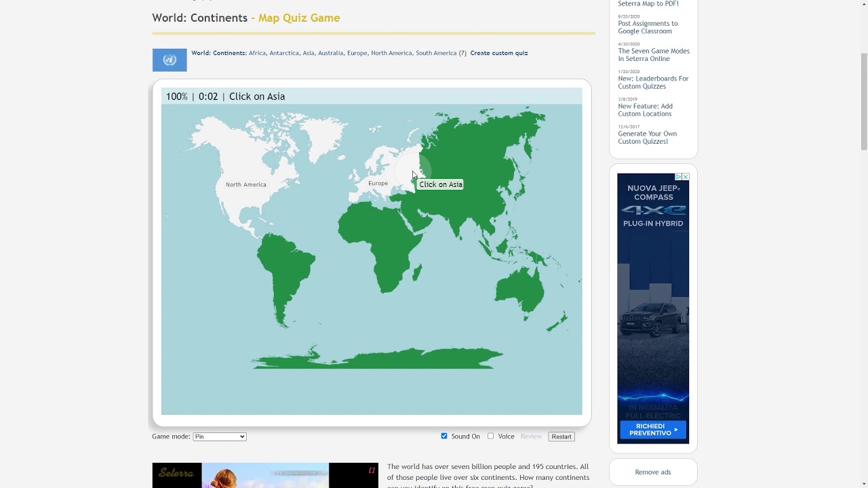Open The Seven Game Modes article
The width and height of the screenshot is (868, 488).
[x=654, y=55]
